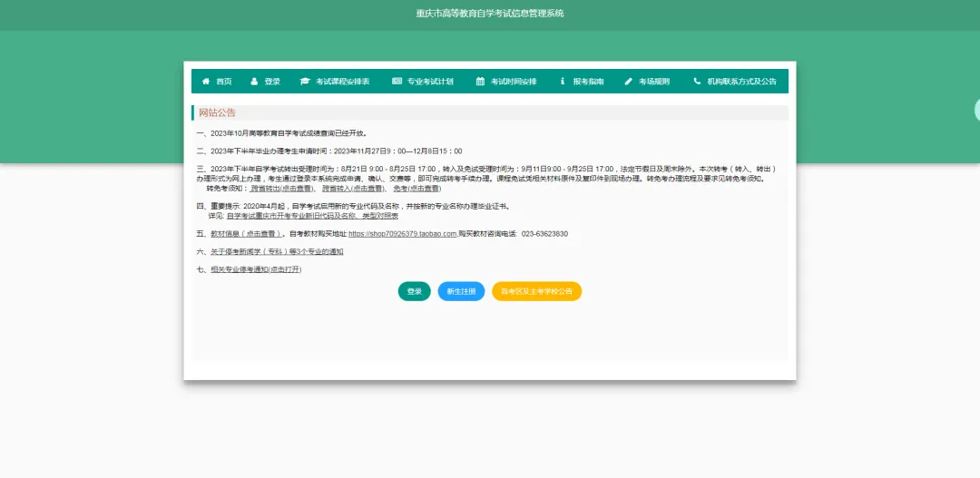The height and width of the screenshot is (478, 980).
Task: Open 自学考试重庆市开考专业新旧代码及名称、类型对照表 link
Action: (312, 216)
